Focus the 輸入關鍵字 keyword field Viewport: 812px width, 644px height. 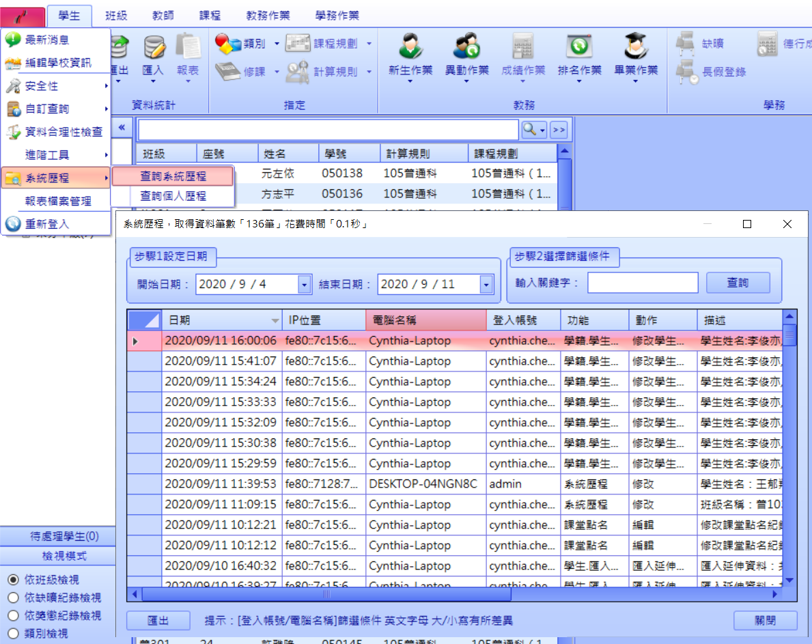tap(643, 283)
